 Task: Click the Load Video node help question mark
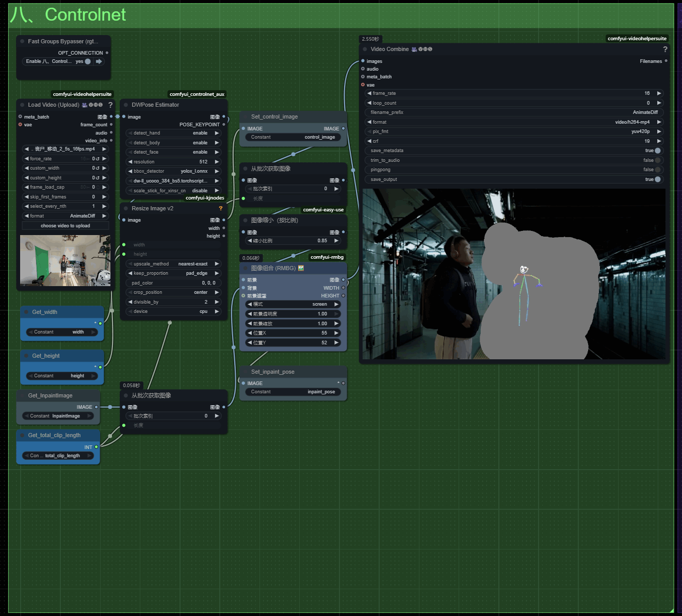110,105
